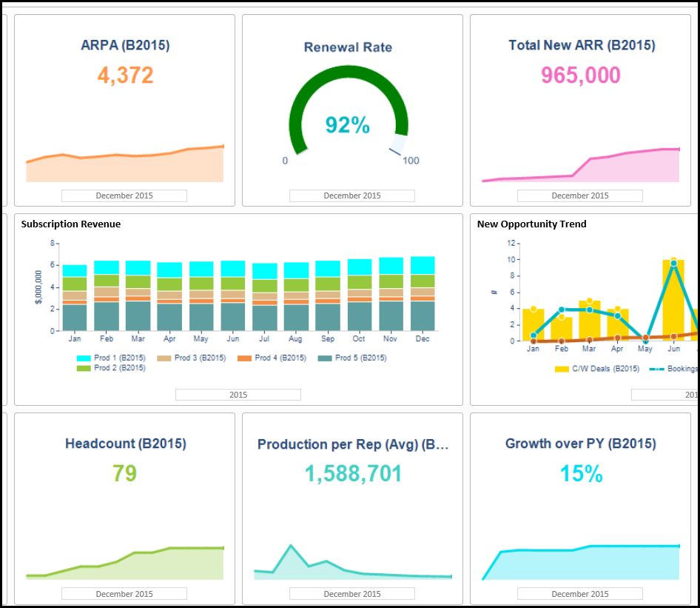Select the Dec stacked bar in Subscription Revenue
700x608 pixels.
coord(423,296)
